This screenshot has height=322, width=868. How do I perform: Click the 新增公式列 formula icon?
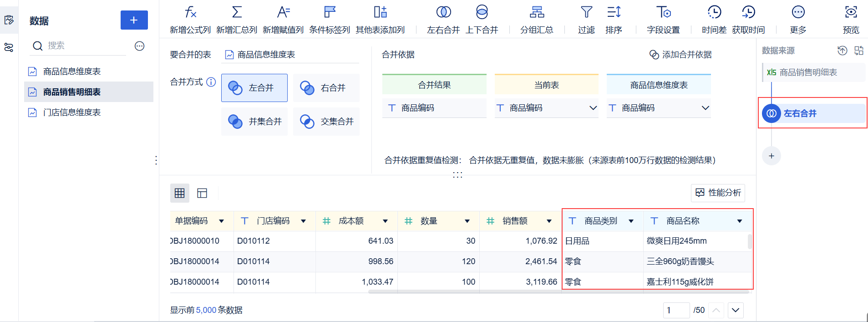point(190,12)
